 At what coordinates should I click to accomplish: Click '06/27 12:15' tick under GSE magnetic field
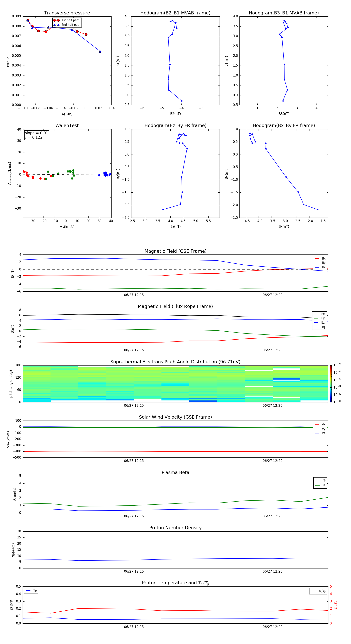[134, 295]
